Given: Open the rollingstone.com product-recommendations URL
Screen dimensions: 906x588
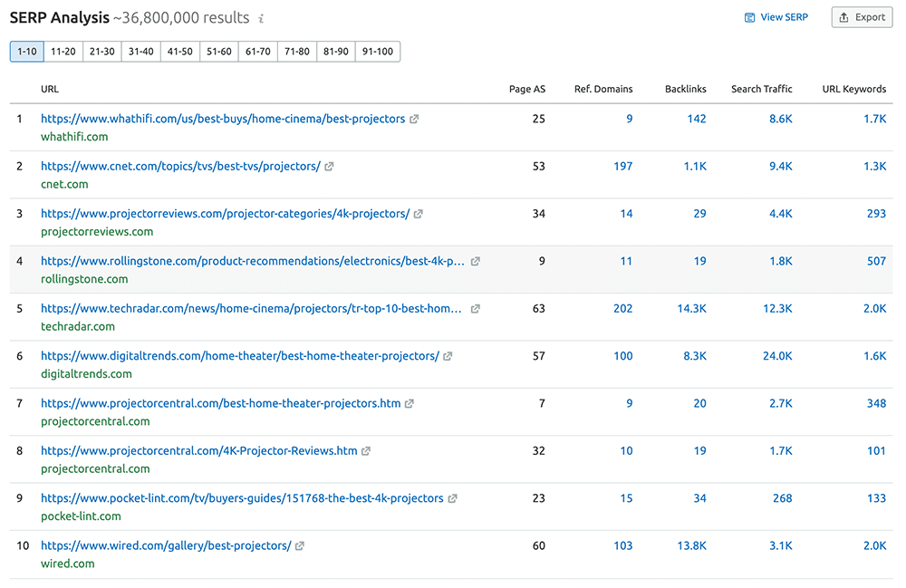Looking at the screenshot, I should click(253, 261).
